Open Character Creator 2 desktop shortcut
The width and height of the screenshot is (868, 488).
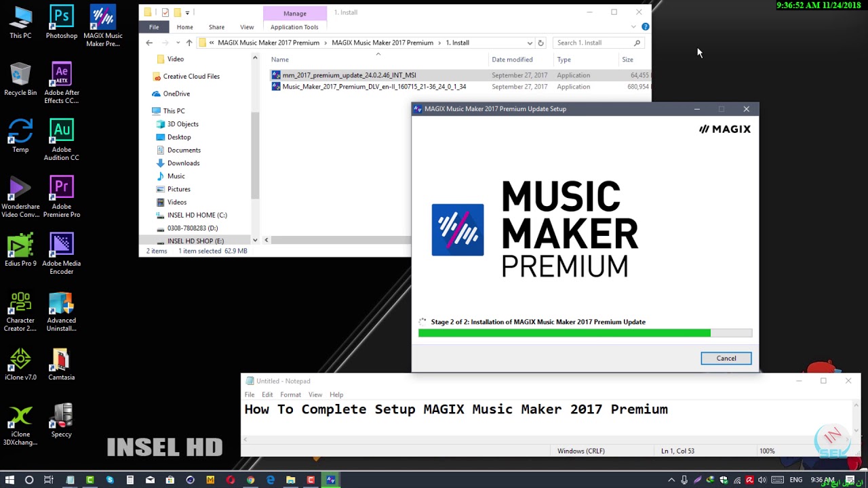[20, 311]
